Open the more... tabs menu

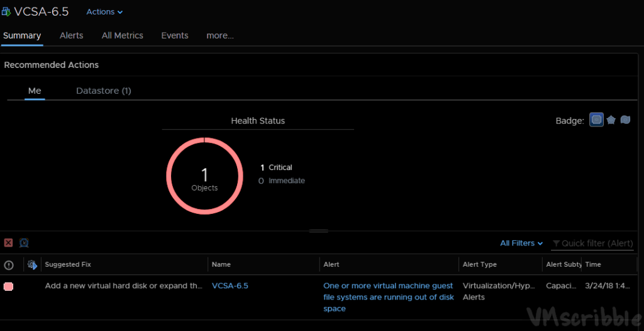(219, 35)
